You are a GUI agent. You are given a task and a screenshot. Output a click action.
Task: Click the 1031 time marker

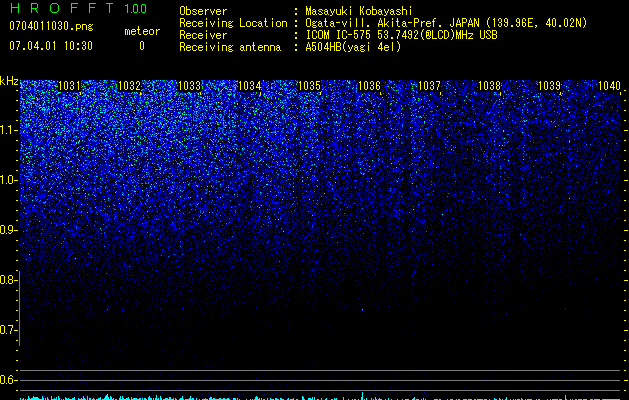coord(69,86)
